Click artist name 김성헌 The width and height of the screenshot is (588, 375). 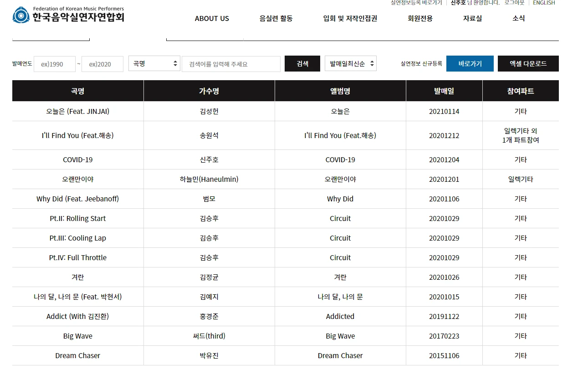[209, 111]
